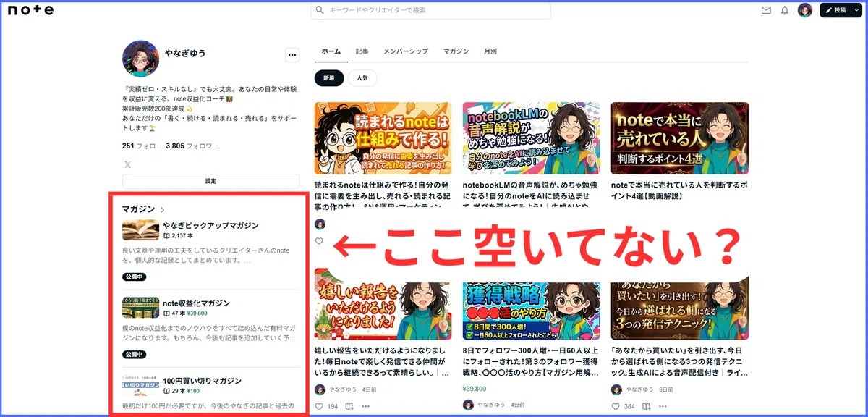This screenshot has width=868, height=417.
Task: Switch to the メンバーシップ tab
Action: point(406,51)
